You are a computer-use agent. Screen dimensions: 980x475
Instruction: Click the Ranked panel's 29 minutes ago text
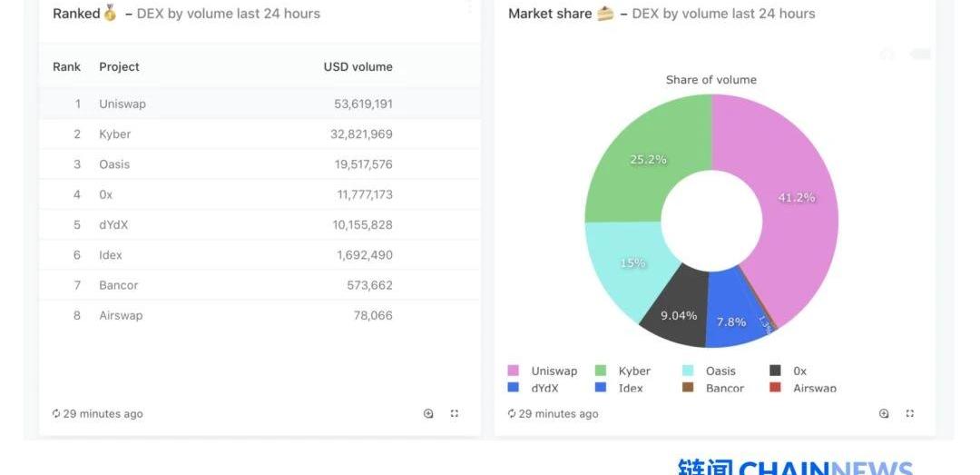[x=103, y=413]
